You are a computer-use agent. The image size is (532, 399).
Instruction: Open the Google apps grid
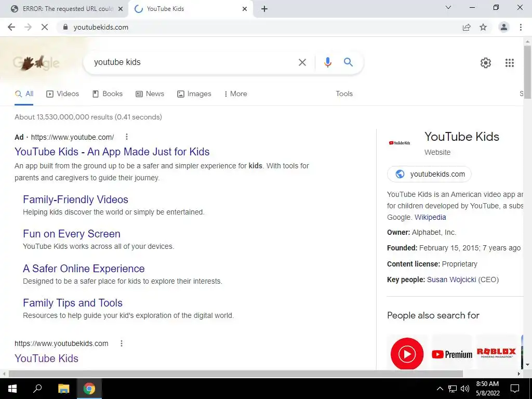[509, 63]
